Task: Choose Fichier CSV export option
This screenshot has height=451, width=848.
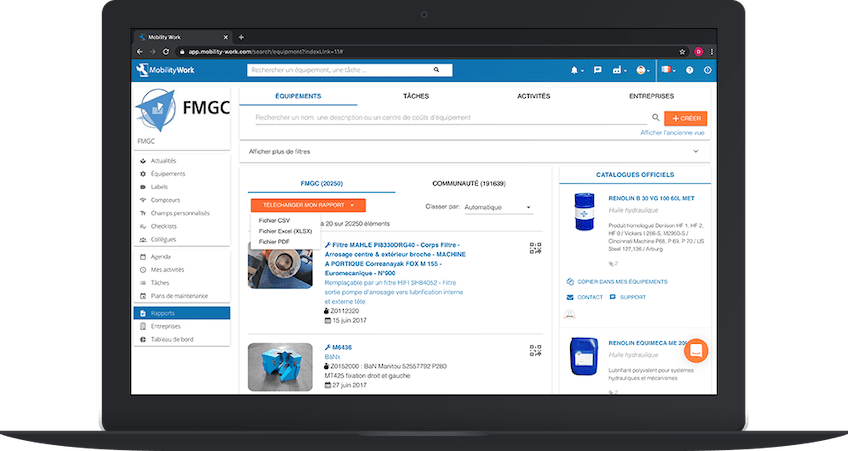Action: pyautogui.click(x=274, y=221)
